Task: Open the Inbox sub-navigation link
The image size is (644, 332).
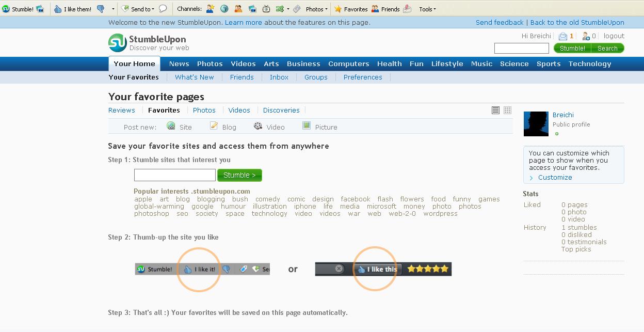Action: coord(279,77)
